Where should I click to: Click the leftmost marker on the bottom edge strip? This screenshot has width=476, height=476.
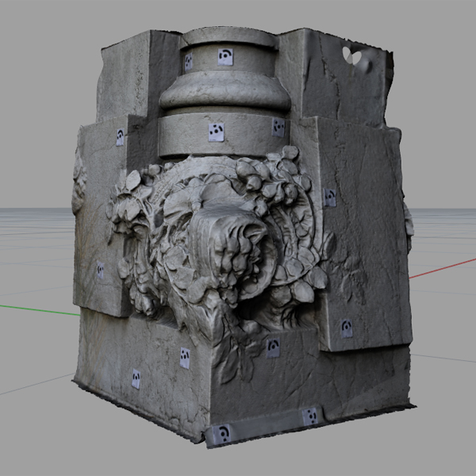[224, 433]
